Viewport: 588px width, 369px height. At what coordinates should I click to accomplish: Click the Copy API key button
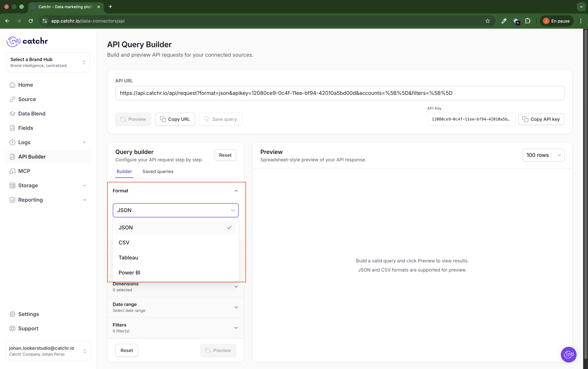click(541, 119)
